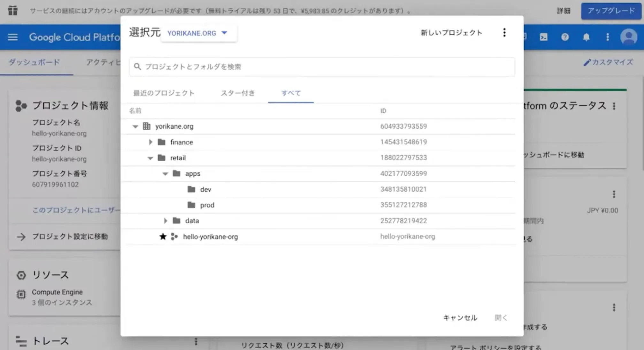Click the yorikane.org organization icon
This screenshot has width=644, height=350.
tap(146, 126)
